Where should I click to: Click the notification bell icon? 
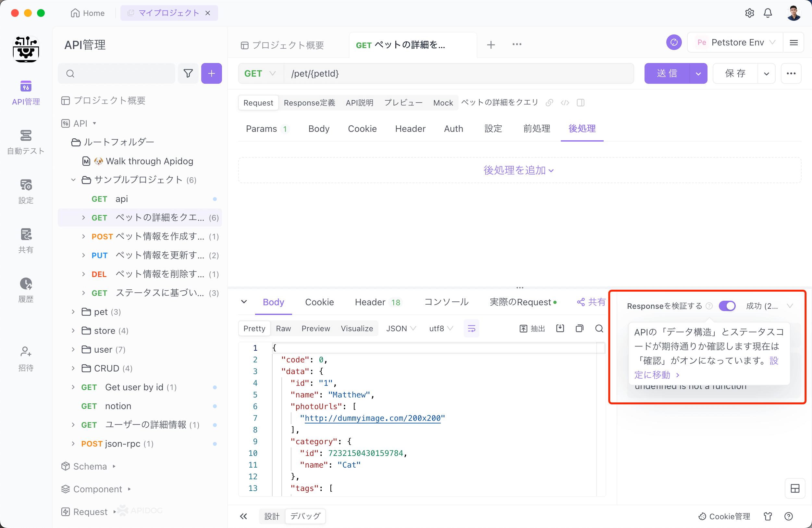coord(769,13)
